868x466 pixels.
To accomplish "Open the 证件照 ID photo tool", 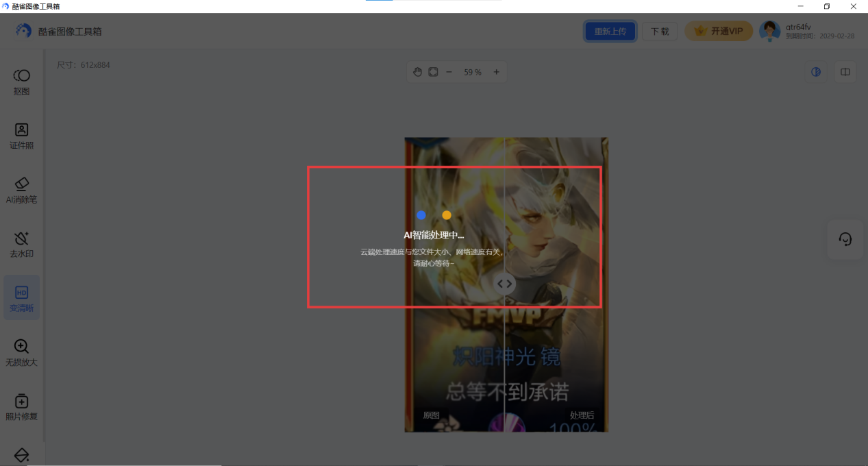I will (x=21, y=136).
